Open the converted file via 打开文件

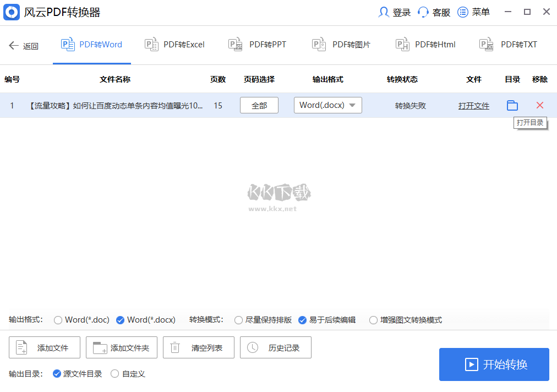pyautogui.click(x=473, y=105)
